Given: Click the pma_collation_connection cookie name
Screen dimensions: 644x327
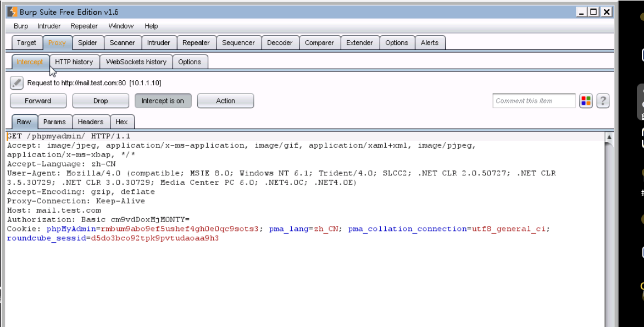Looking at the screenshot, I should [x=407, y=229].
